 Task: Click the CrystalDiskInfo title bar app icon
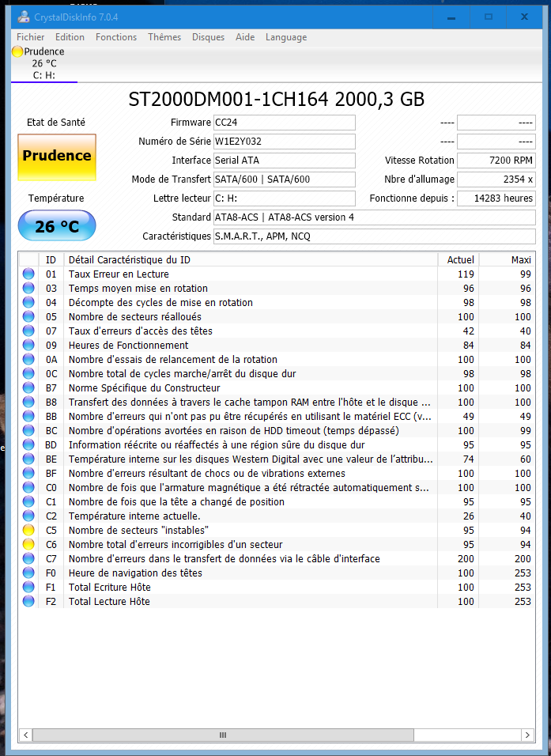(24, 17)
